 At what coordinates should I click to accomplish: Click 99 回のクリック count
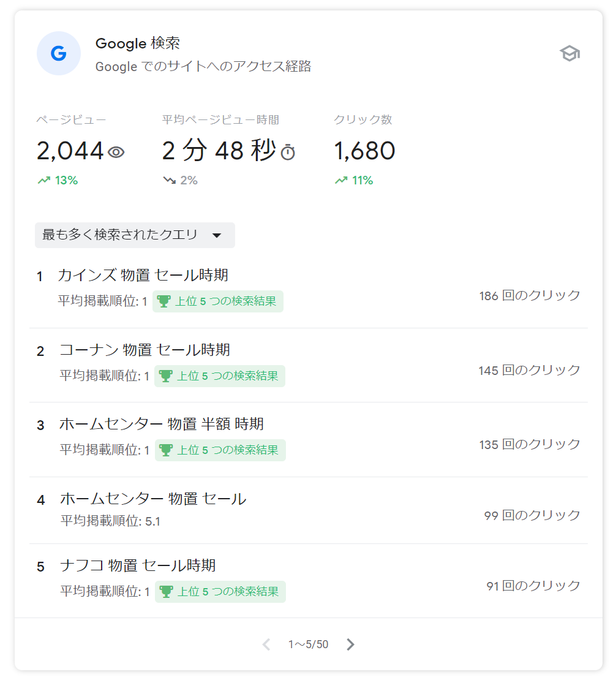click(x=532, y=516)
